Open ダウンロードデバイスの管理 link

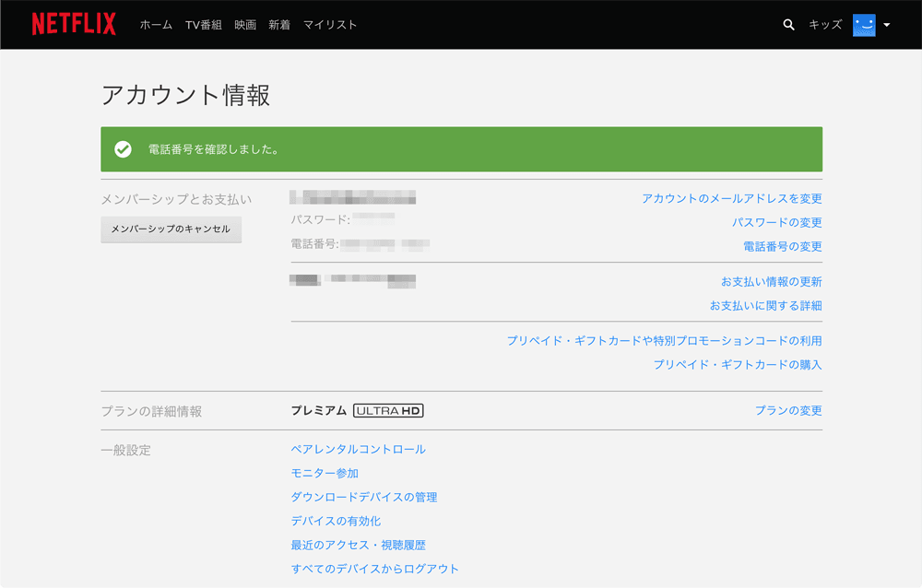pos(364,498)
